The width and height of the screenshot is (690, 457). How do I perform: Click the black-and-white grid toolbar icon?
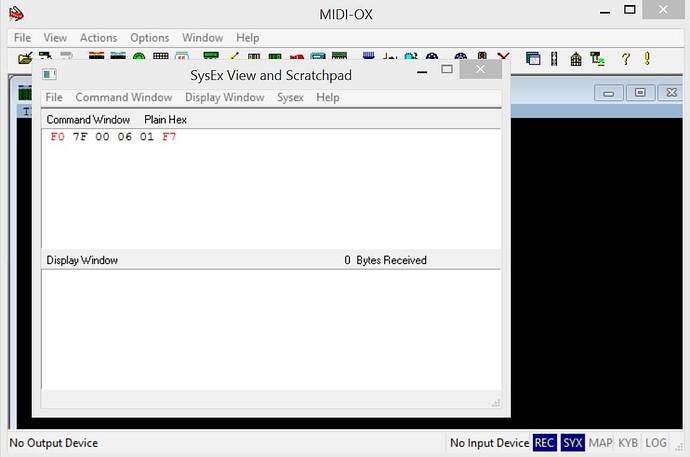(161, 56)
